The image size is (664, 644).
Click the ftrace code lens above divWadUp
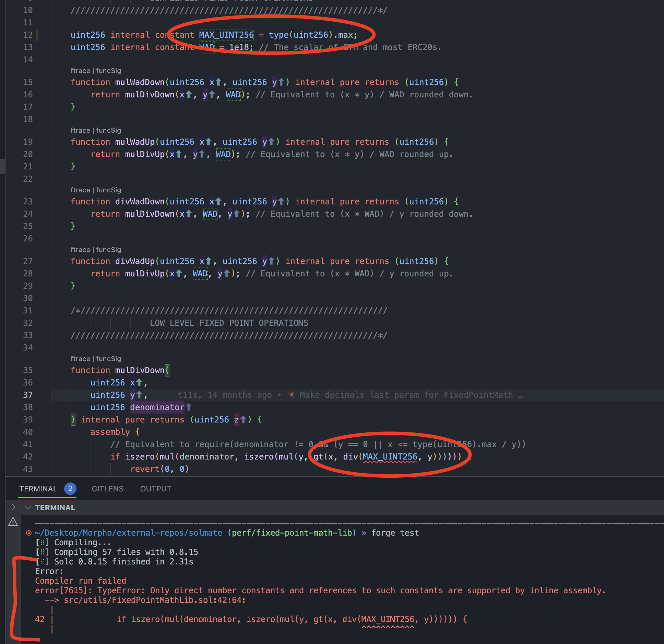point(80,250)
